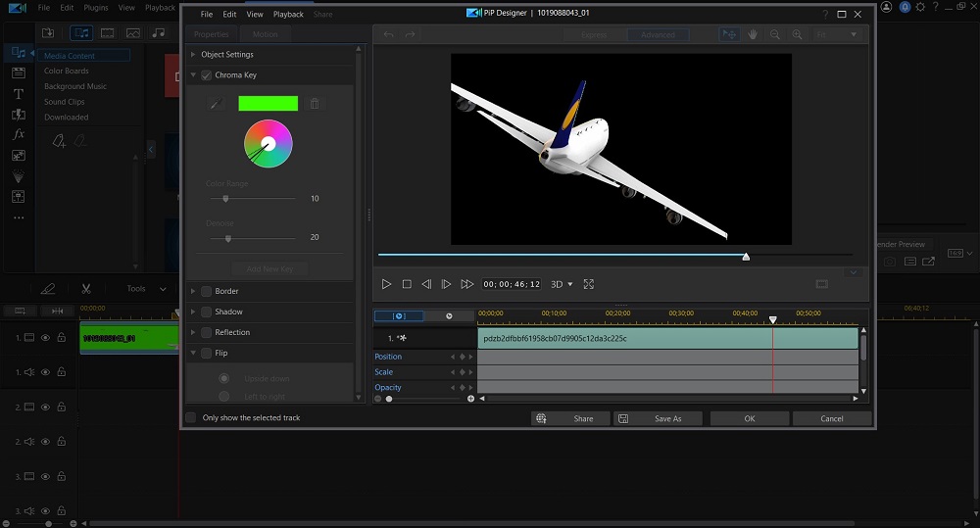
Task: Select the hand pan tool
Action: 753,34
